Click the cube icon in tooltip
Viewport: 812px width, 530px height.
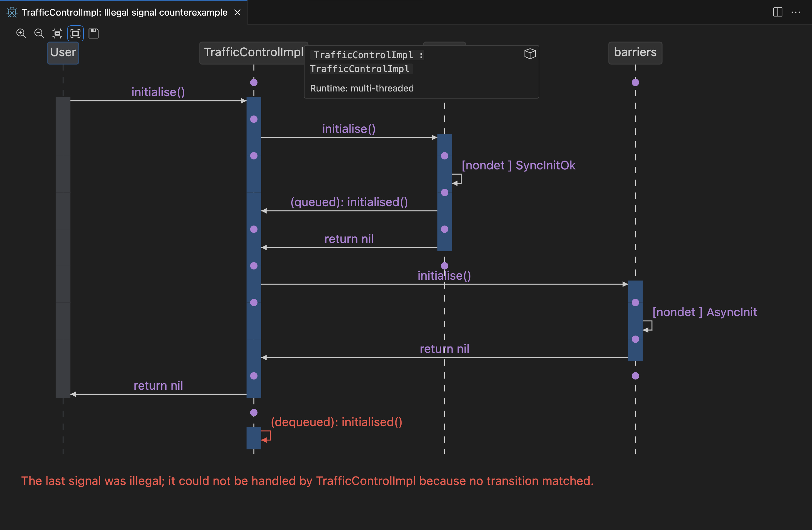point(530,54)
